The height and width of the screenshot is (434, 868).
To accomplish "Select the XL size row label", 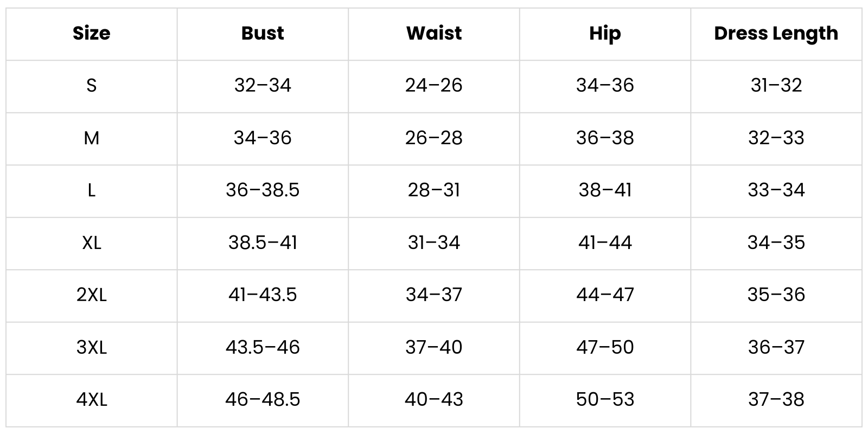I will pyautogui.click(x=91, y=242).
